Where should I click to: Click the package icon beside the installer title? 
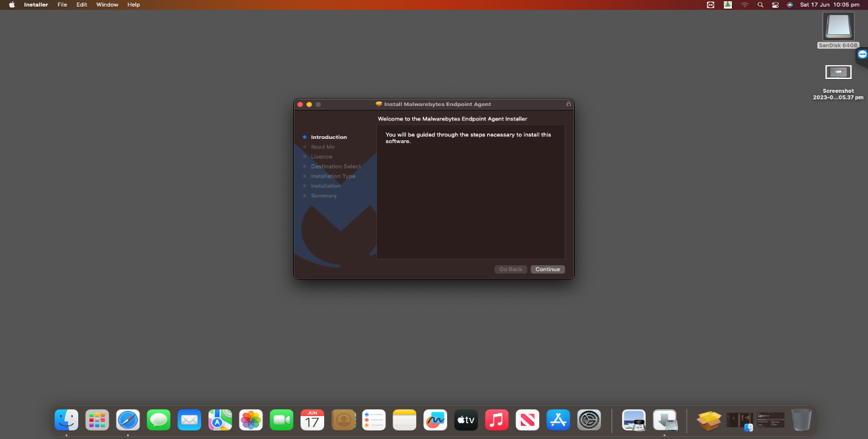[379, 104]
